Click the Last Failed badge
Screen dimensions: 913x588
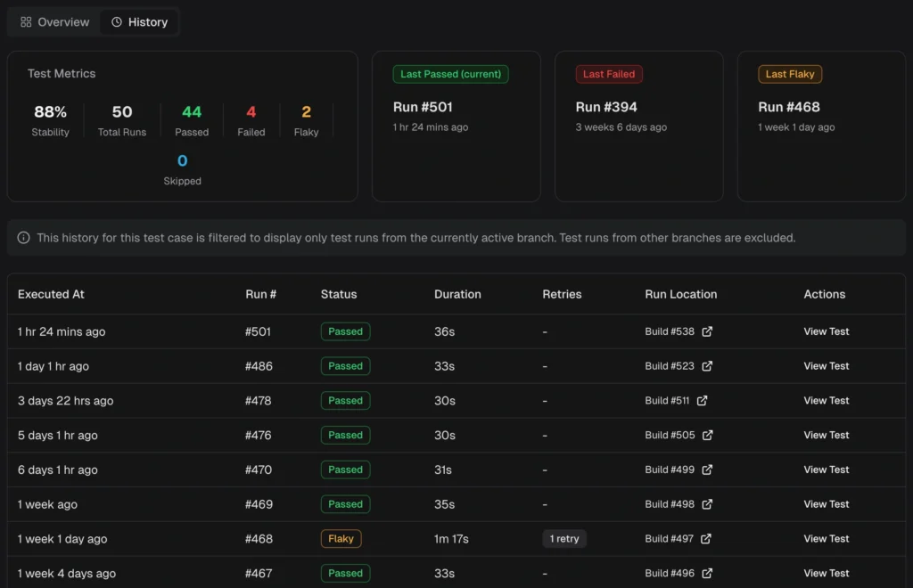pyautogui.click(x=609, y=74)
